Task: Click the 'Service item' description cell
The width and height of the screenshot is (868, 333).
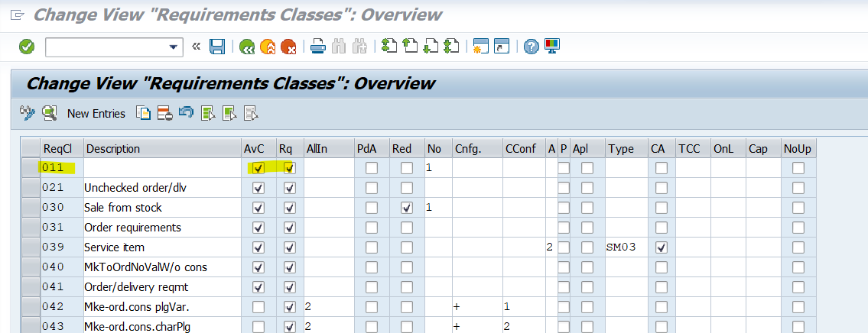Action: coord(162,247)
